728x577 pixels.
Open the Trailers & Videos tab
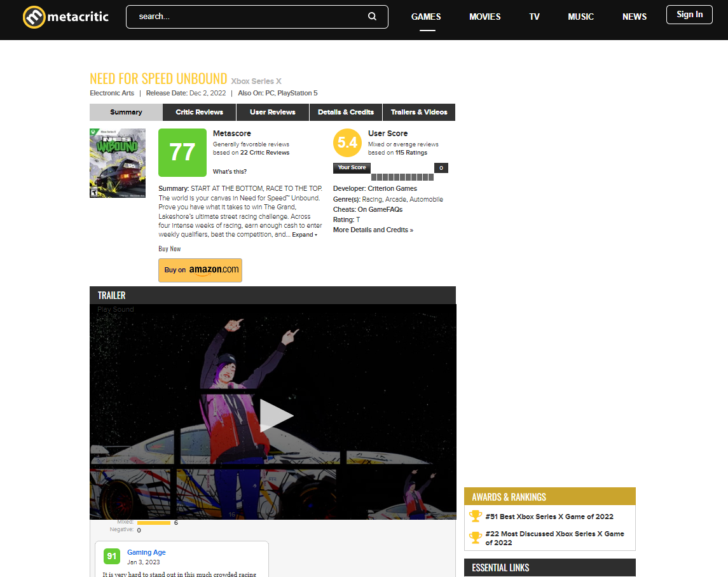[419, 112]
